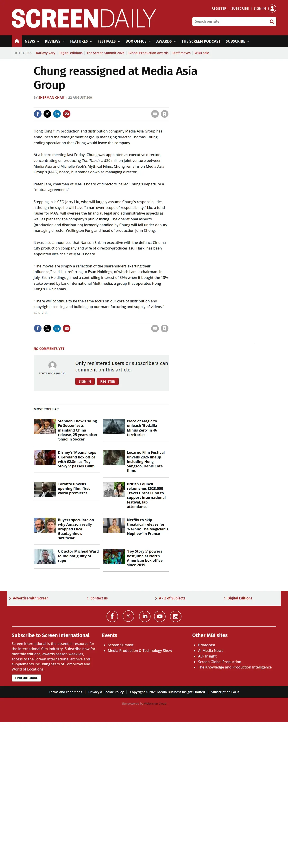Click the red Sign In button
Image resolution: width=288 pixels, height=868 pixels.
click(x=85, y=382)
